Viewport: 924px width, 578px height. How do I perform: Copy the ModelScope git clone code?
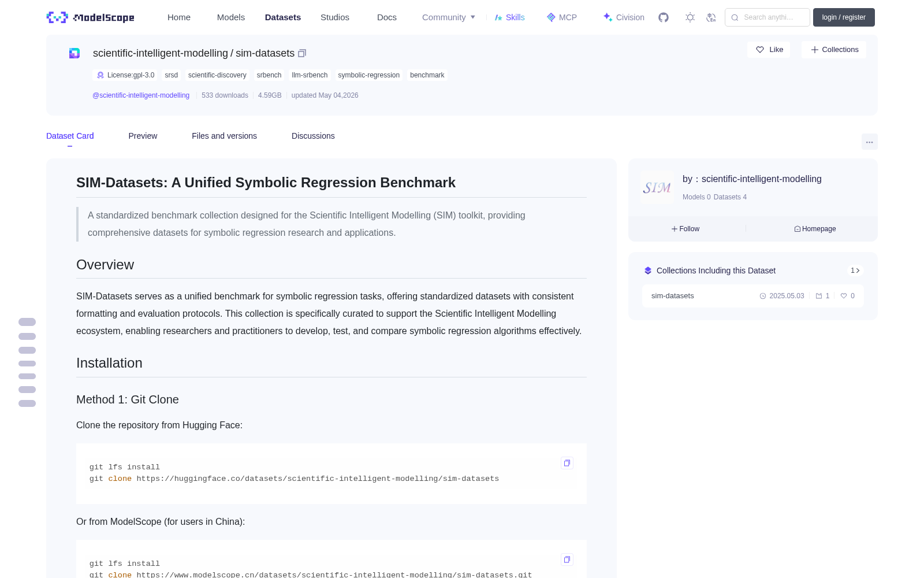point(567,560)
